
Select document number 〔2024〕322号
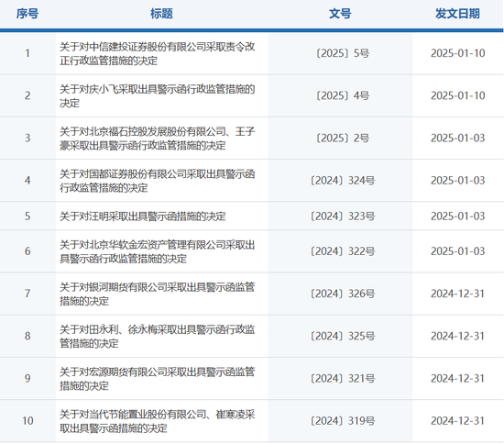343,251
